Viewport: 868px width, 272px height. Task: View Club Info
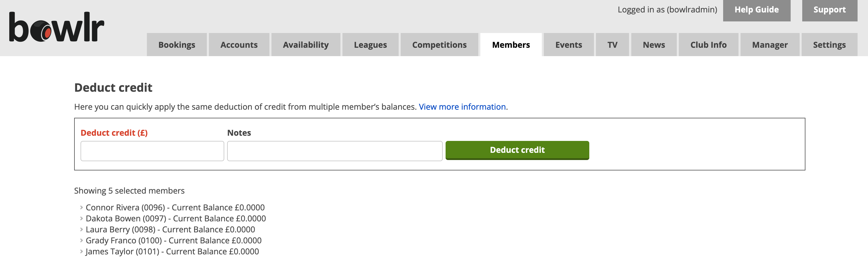tap(707, 45)
